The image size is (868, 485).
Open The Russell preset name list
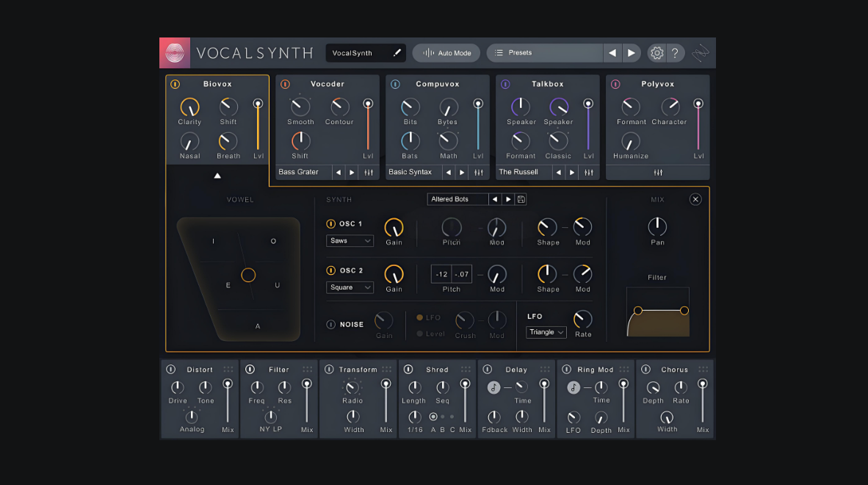click(524, 172)
